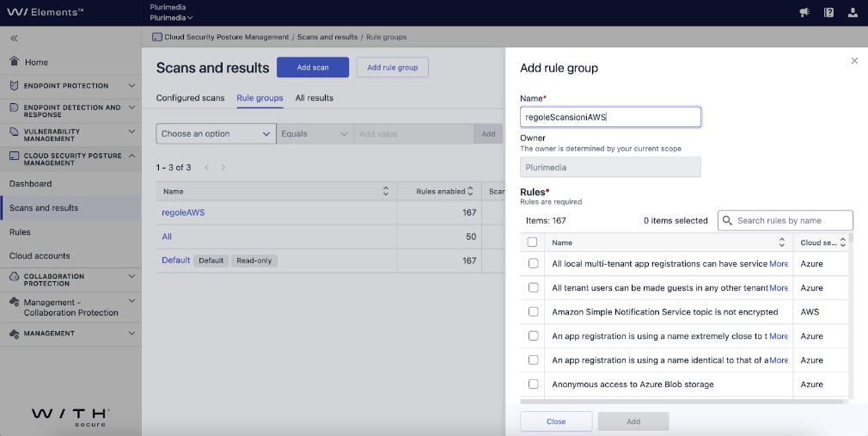Switch to Rule groups tab

click(x=260, y=98)
